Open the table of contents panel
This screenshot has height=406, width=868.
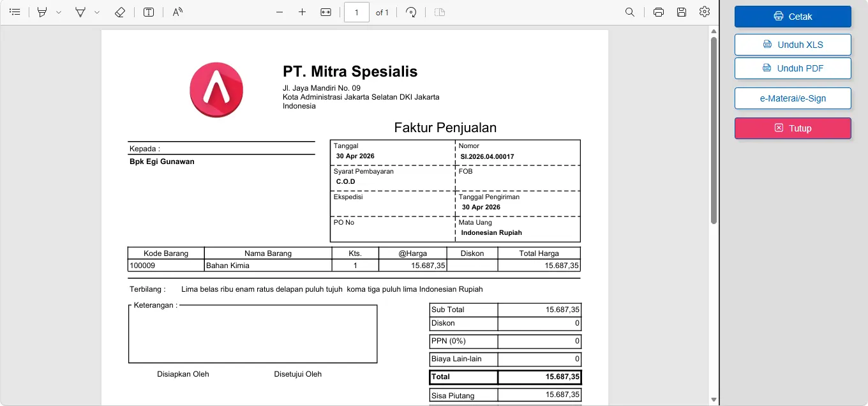[15, 12]
